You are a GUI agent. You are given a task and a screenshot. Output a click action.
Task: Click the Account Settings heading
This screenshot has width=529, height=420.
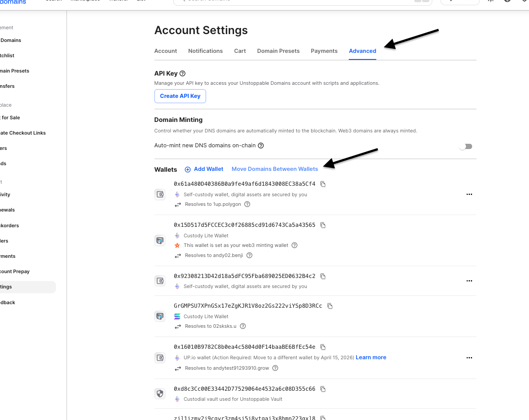[201, 31]
